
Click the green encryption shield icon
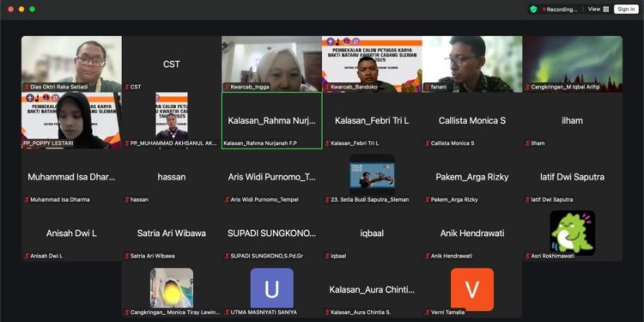coord(533,9)
